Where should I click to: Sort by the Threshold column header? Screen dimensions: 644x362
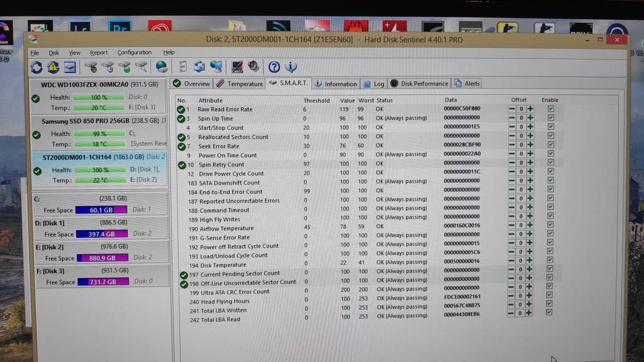317,100
